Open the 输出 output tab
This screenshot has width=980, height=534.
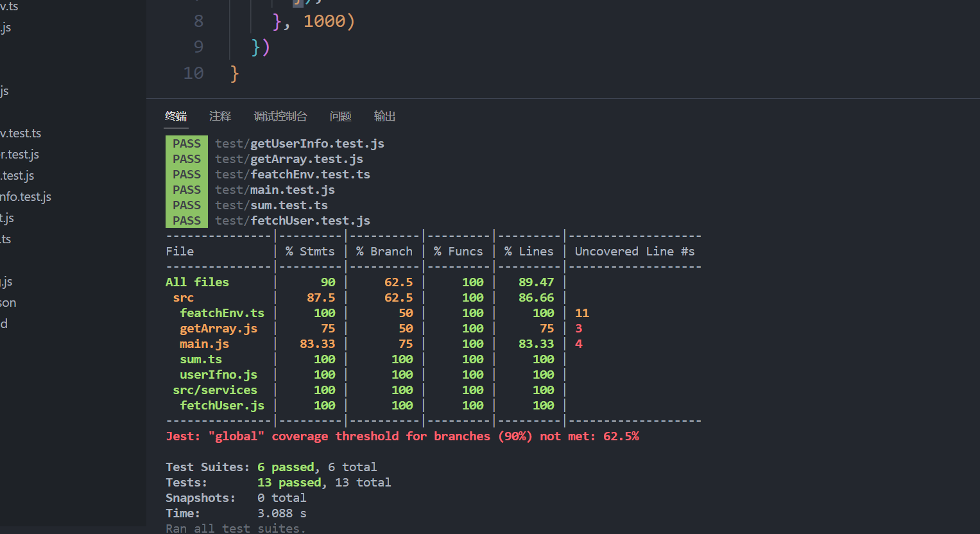click(x=385, y=116)
